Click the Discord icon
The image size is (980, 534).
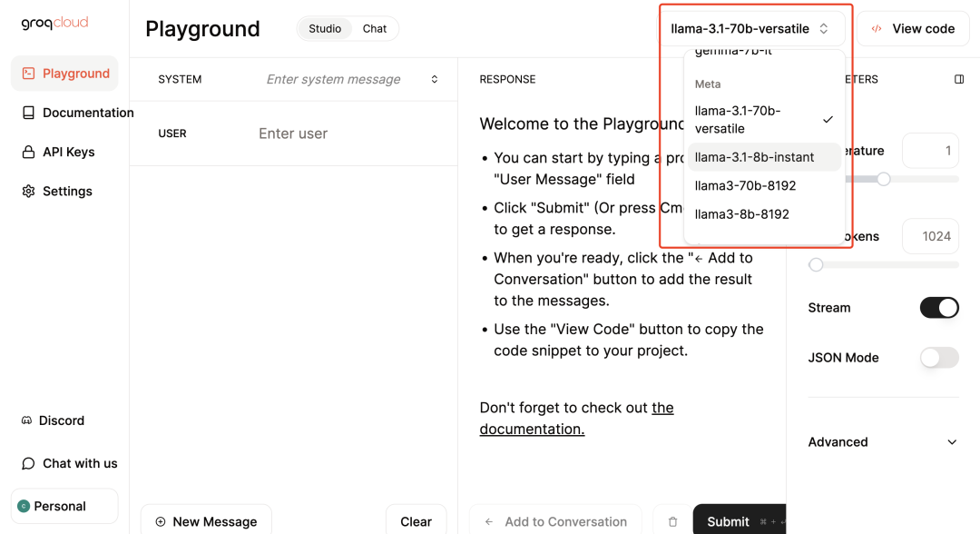click(27, 420)
